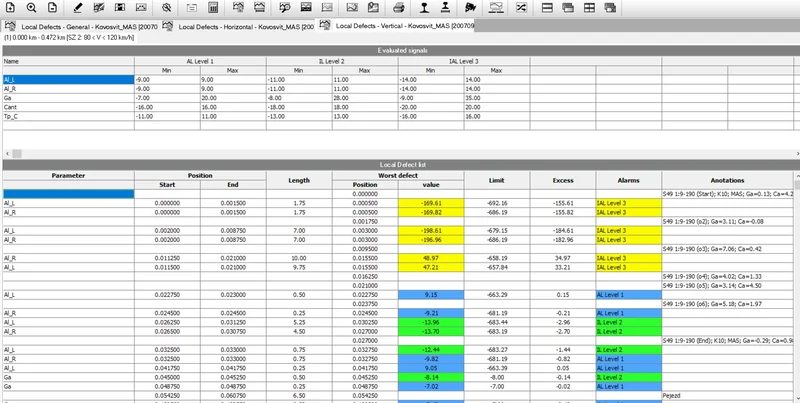800x403 pixels.
Task: Click the limit value -692.16
Action: coord(497,203)
